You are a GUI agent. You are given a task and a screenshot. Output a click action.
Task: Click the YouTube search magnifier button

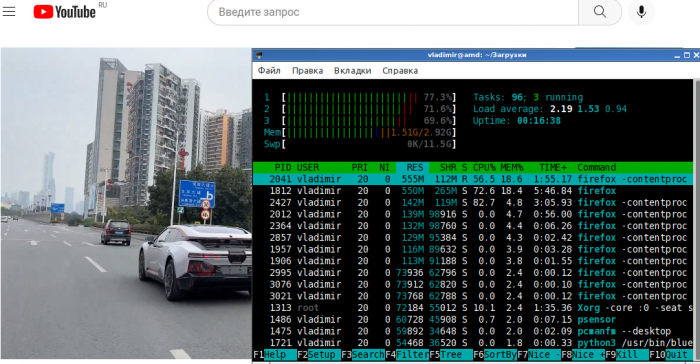click(x=600, y=12)
